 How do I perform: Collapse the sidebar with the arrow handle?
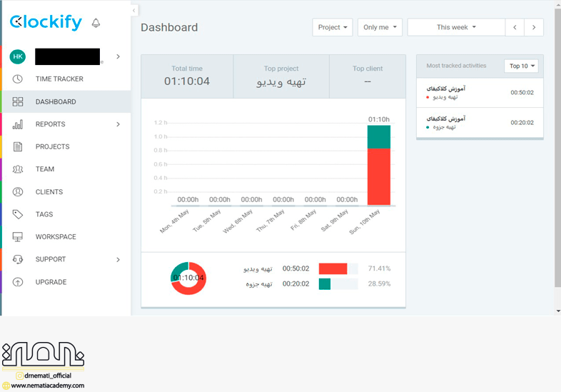coord(134,10)
